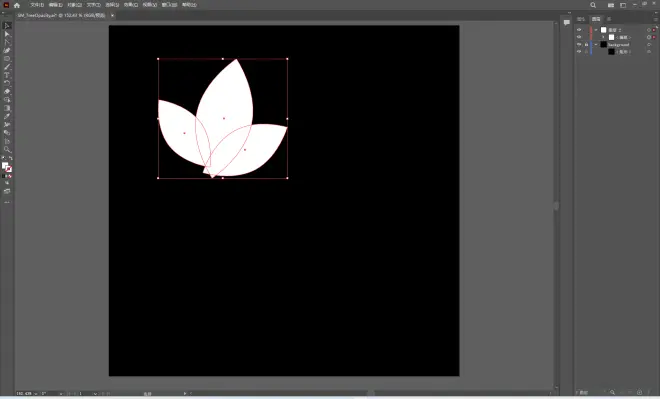Image resolution: width=660 pixels, height=399 pixels.
Task: Click the locate object icon at Layers bottom
Action: pyautogui.click(x=612, y=392)
